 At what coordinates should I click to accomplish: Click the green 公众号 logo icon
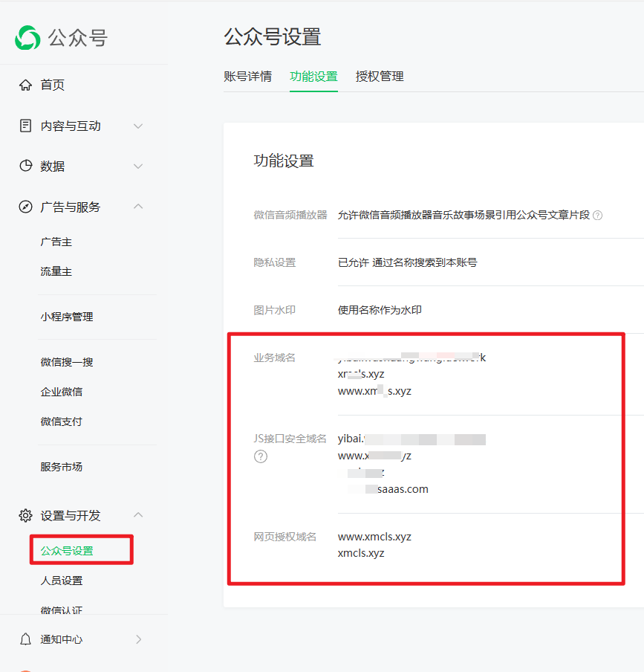click(27, 38)
